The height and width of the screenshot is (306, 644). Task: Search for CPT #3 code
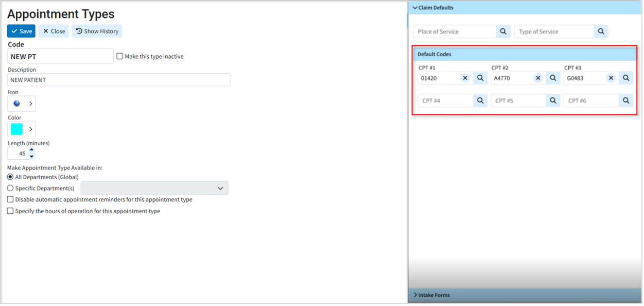point(626,78)
